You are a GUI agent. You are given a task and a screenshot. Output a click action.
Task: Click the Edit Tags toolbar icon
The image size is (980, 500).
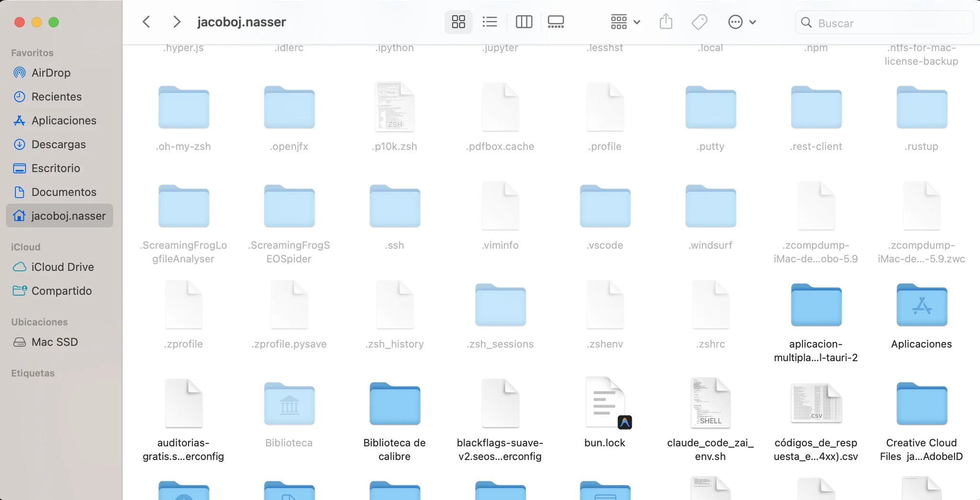coord(700,22)
